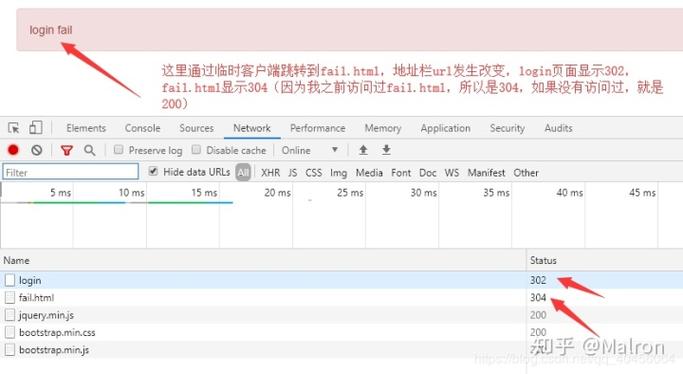This screenshot has height=374, width=683.
Task: Click the 35 ms timeline marker
Action: point(496,192)
